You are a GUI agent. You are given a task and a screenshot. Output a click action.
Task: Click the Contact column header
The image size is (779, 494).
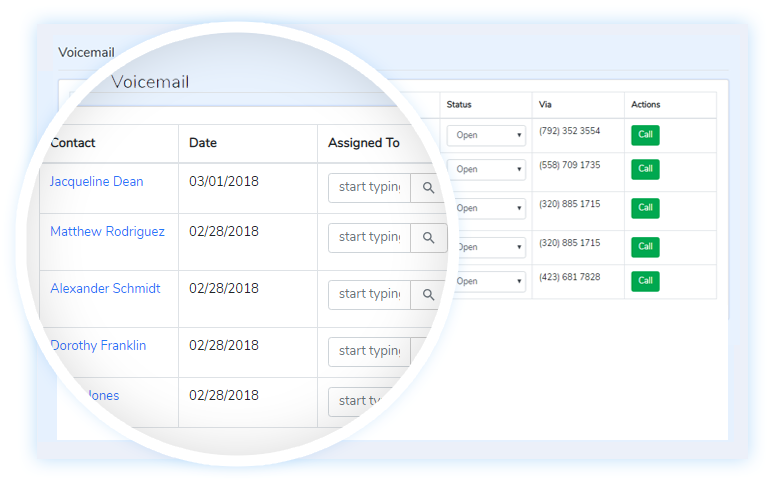pos(73,143)
